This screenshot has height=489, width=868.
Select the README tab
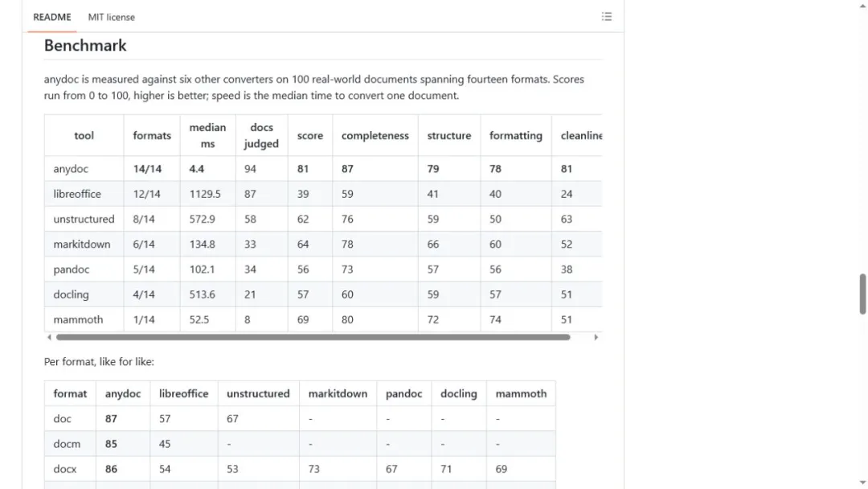pos(52,17)
